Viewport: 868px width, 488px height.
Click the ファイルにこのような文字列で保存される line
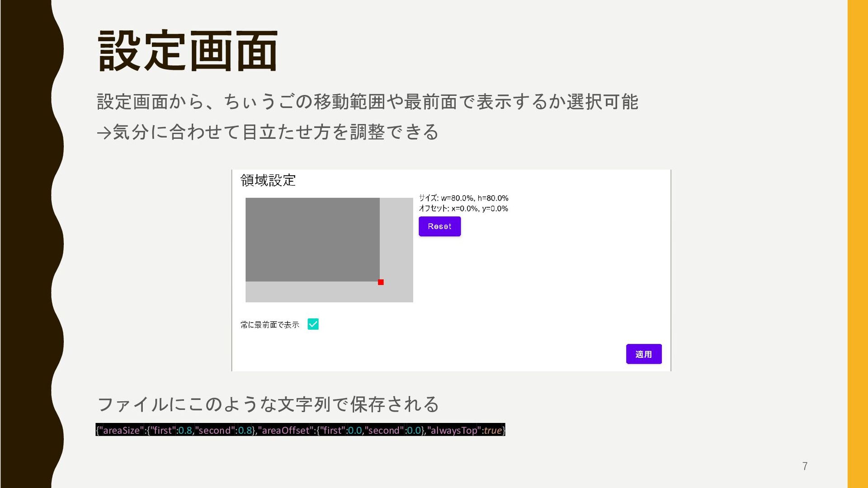(x=268, y=404)
